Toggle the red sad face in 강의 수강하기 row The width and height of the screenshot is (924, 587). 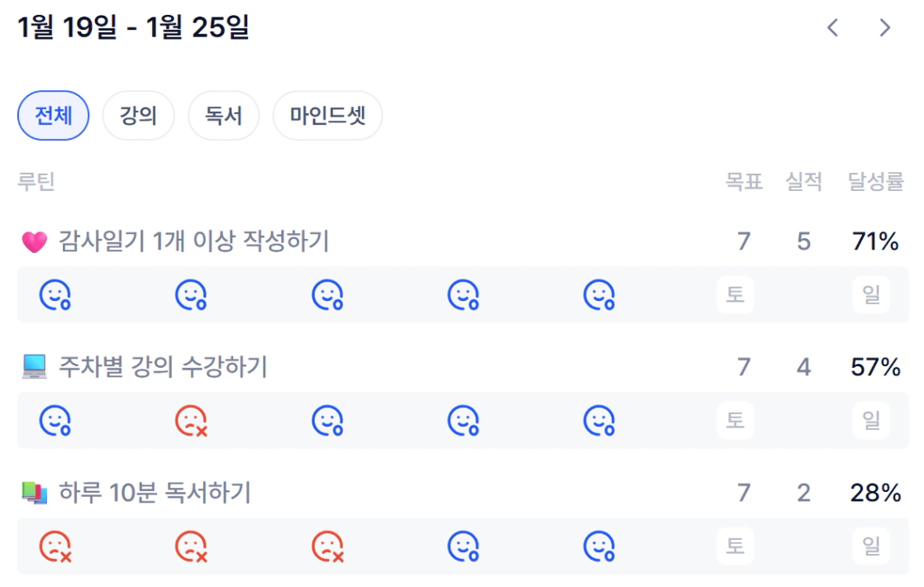pyautogui.click(x=191, y=422)
